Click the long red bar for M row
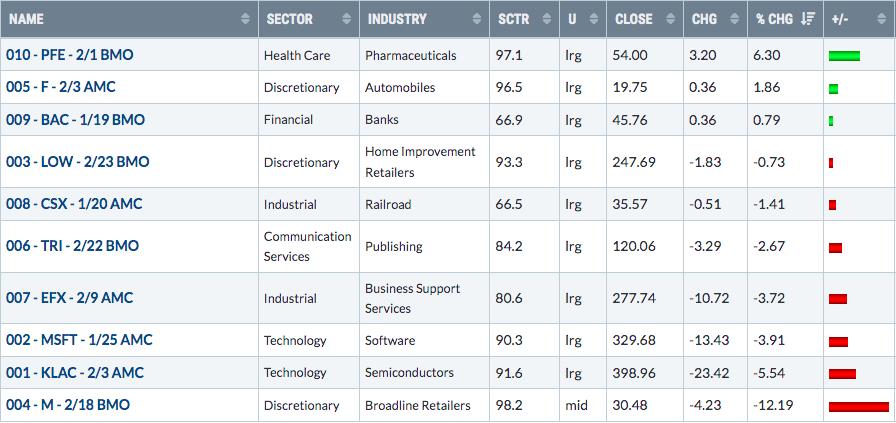This screenshot has width=896, height=423. tap(858, 407)
